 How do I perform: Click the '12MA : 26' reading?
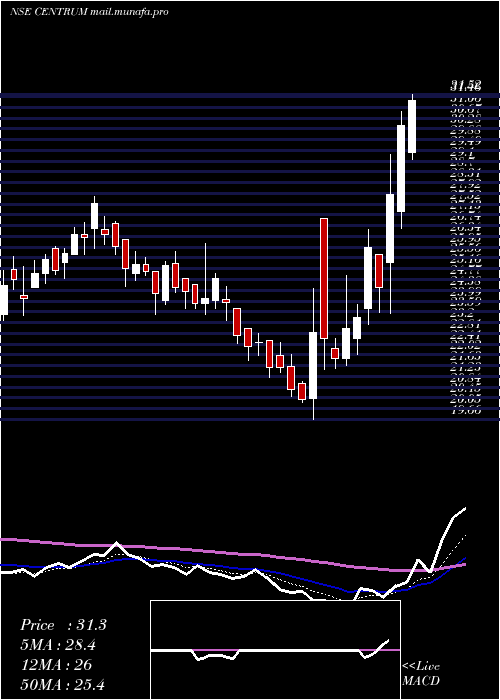56,665
